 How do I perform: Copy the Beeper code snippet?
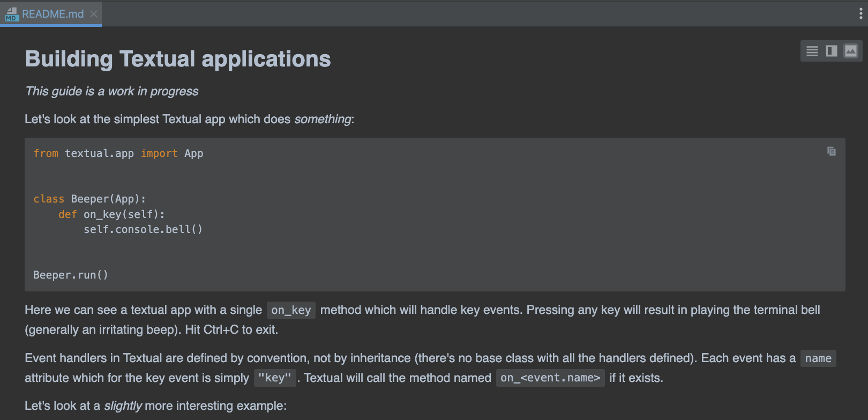click(x=832, y=152)
